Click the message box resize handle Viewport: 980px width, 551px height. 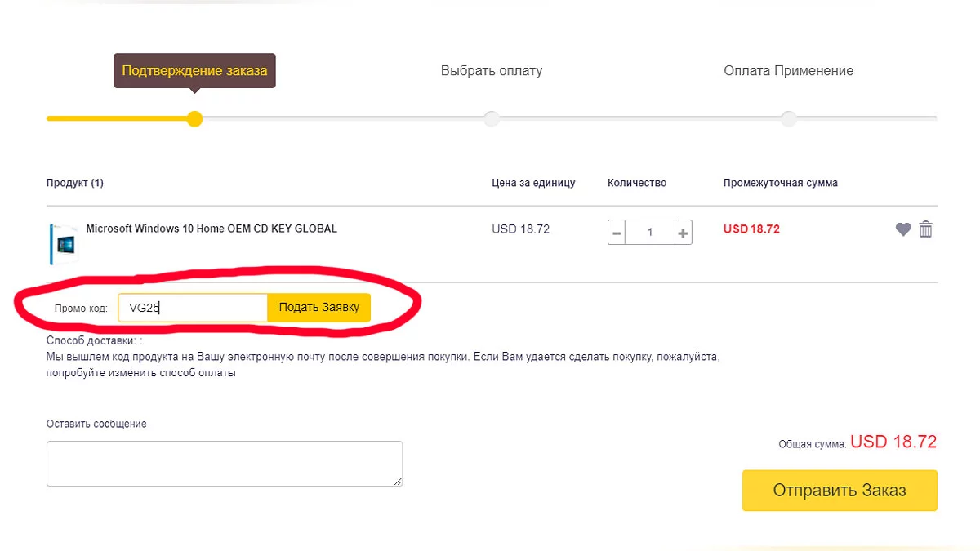pyautogui.click(x=398, y=482)
